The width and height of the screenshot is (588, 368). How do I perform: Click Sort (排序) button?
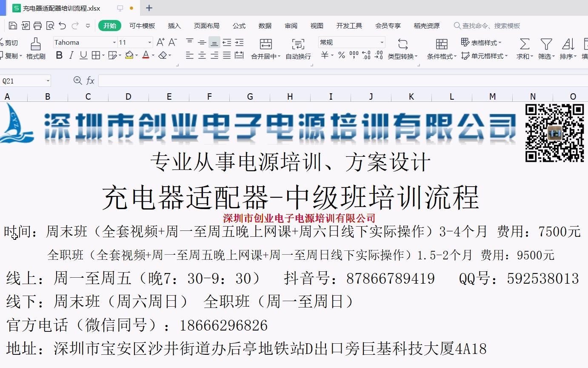tap(568, 49)
